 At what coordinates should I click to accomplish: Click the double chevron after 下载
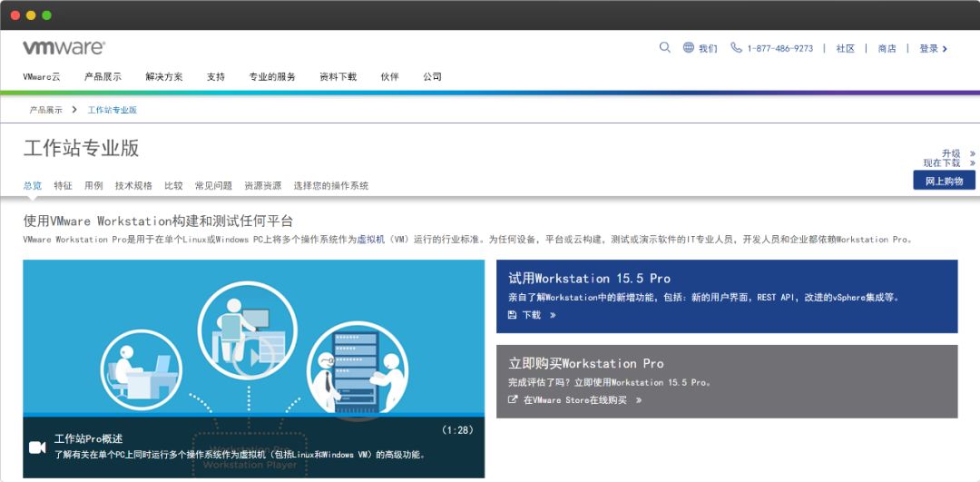click(553, 316)
